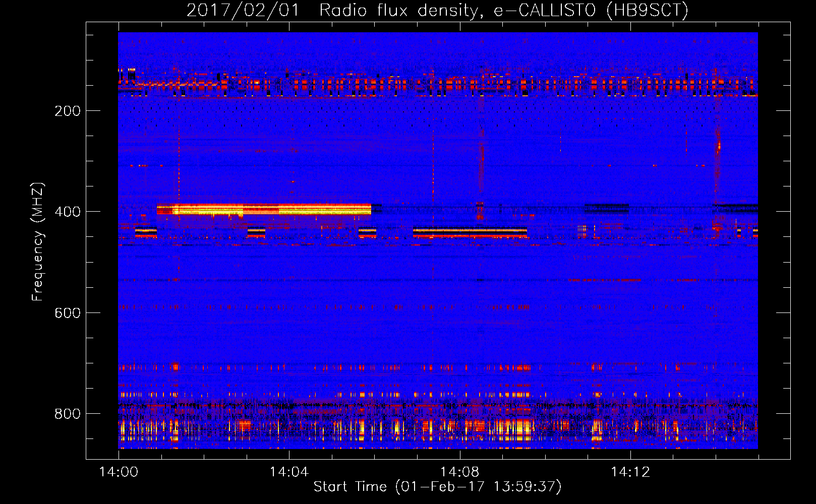Click the 400 frequency axis label
This screenshot has height=504, width=816.
point(68,212)
